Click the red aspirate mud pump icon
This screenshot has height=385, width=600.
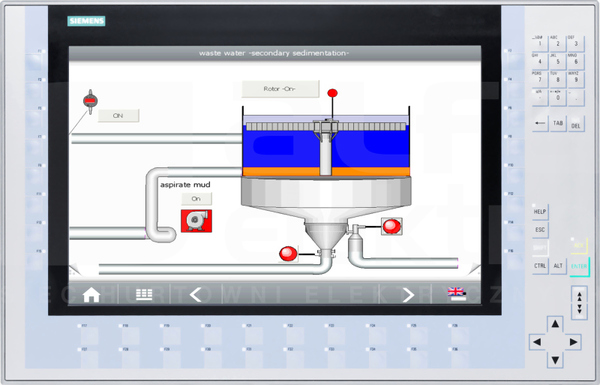(196, 221)
